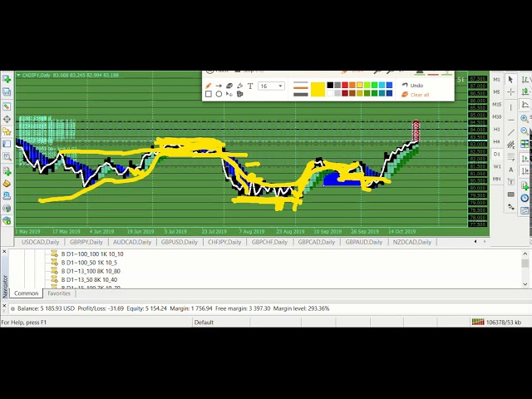Choose the rectangle shape tool

pyautogui.click(x=209, y=94)
